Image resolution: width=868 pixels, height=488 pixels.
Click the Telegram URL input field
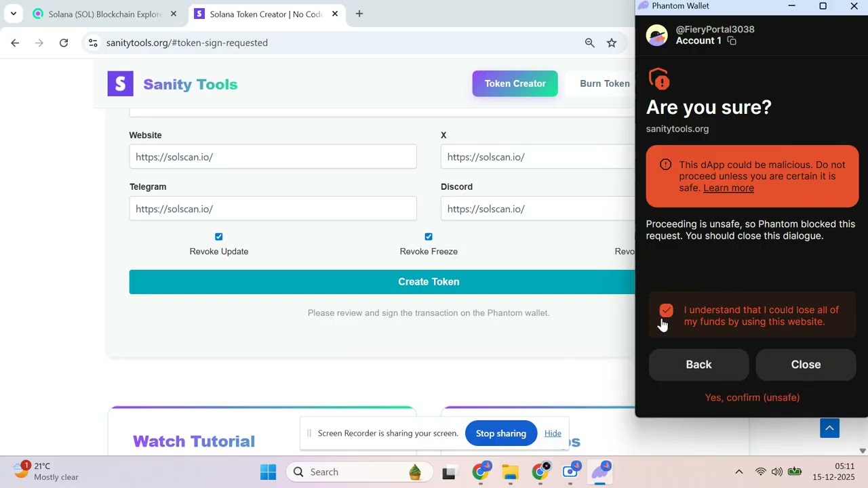coord(273,209)
